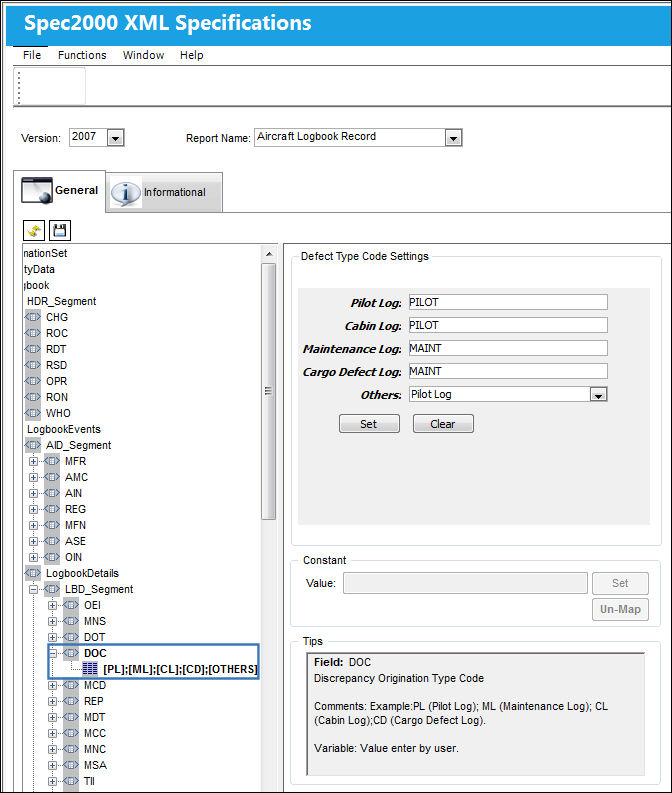The height and width of the screenshot is (793, 672).
Task: Click the Cabin Log input field
Action: (508, 325)
